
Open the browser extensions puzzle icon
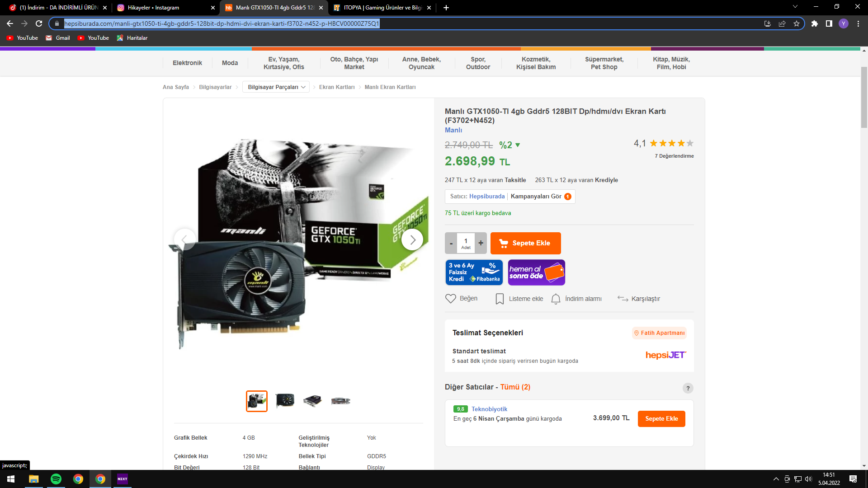tap(815, 23)
